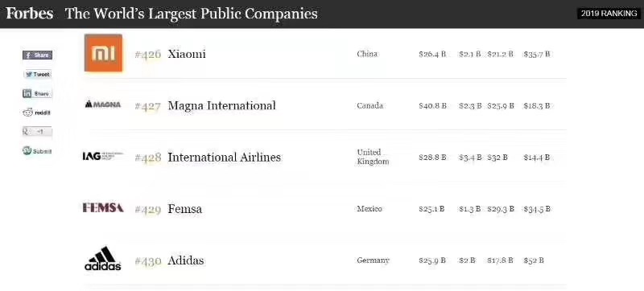Click the 2019 RANKING badge
644x291 pixels.
pyautogui.click(x=609, y=14)
